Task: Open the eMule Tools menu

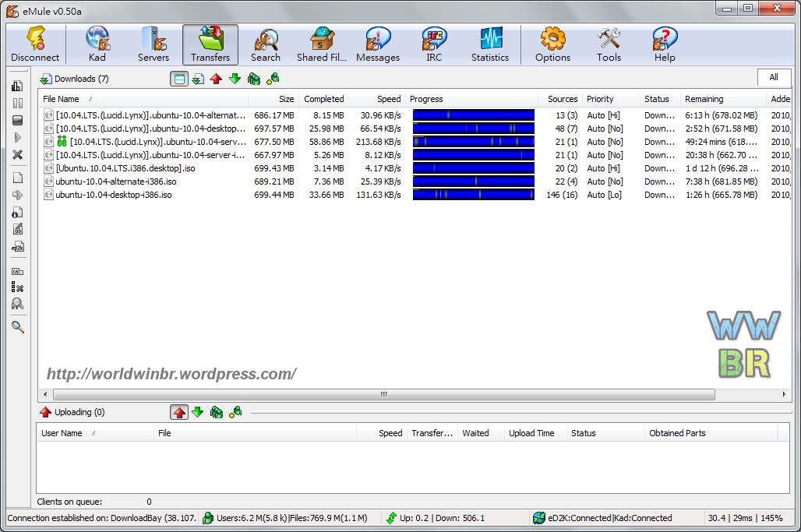Action: tap(608, 44)
